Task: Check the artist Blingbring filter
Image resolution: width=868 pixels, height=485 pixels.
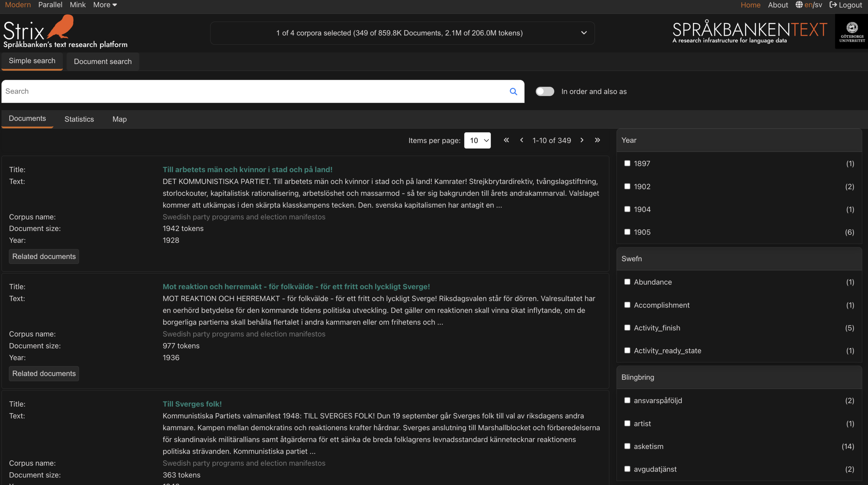Action: [627, 423]
